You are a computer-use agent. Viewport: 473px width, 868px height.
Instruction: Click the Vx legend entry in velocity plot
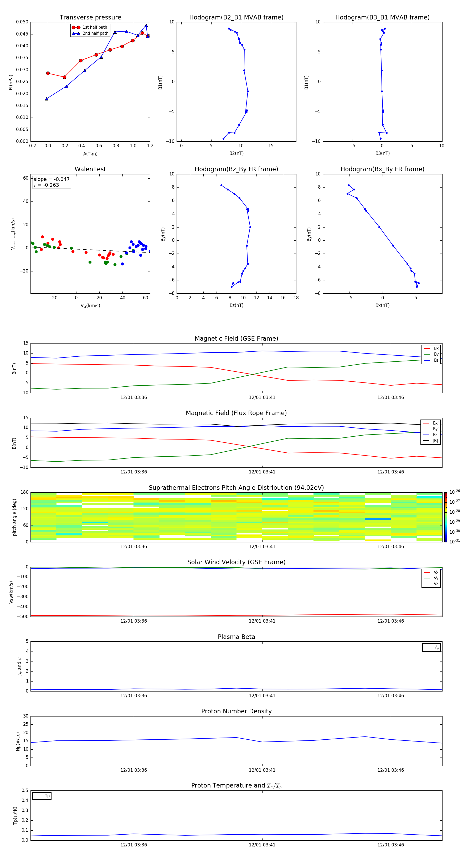(x=431, y=572)
